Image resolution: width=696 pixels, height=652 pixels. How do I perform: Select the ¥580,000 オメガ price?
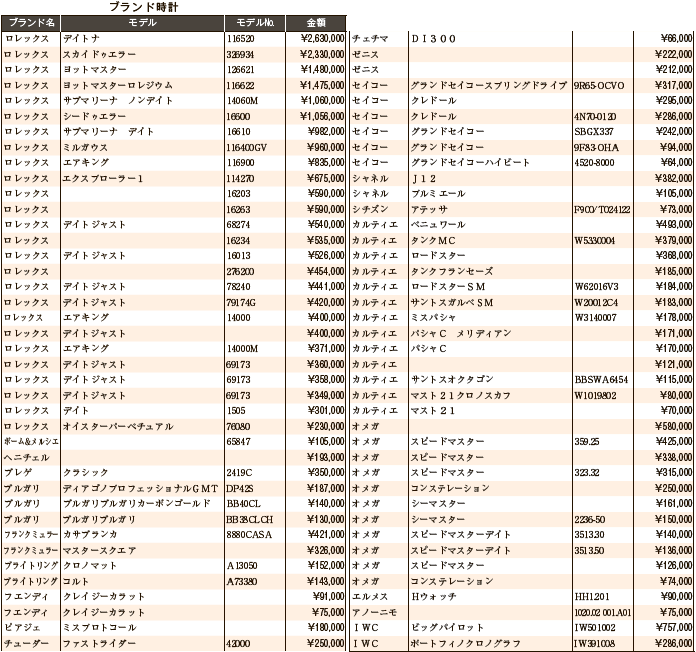pos(673,426)
